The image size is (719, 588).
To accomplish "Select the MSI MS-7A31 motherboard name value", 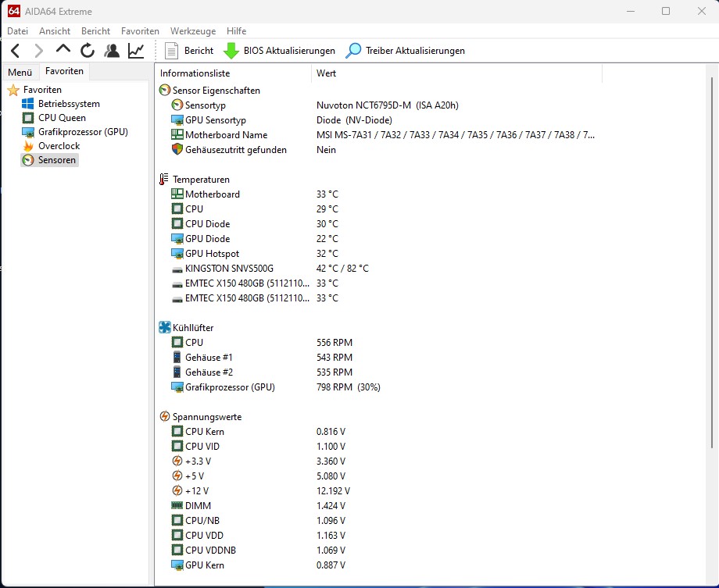I will pyautogui.click(x=456, y=135).
